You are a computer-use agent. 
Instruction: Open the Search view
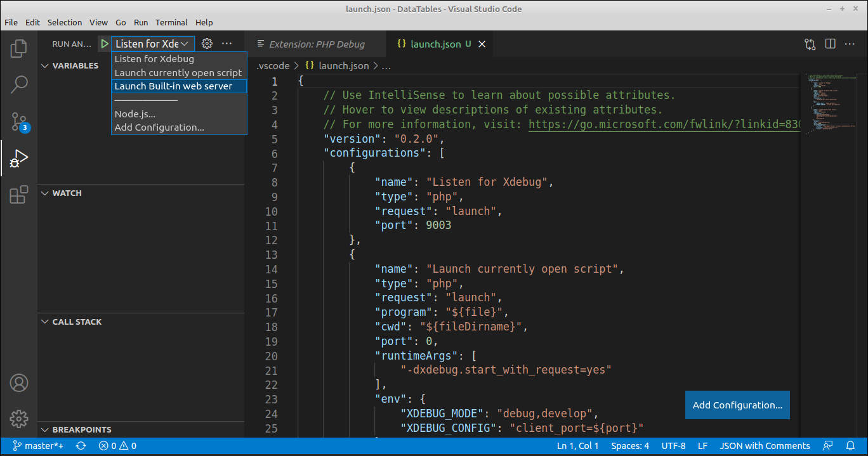click(19, 84)
